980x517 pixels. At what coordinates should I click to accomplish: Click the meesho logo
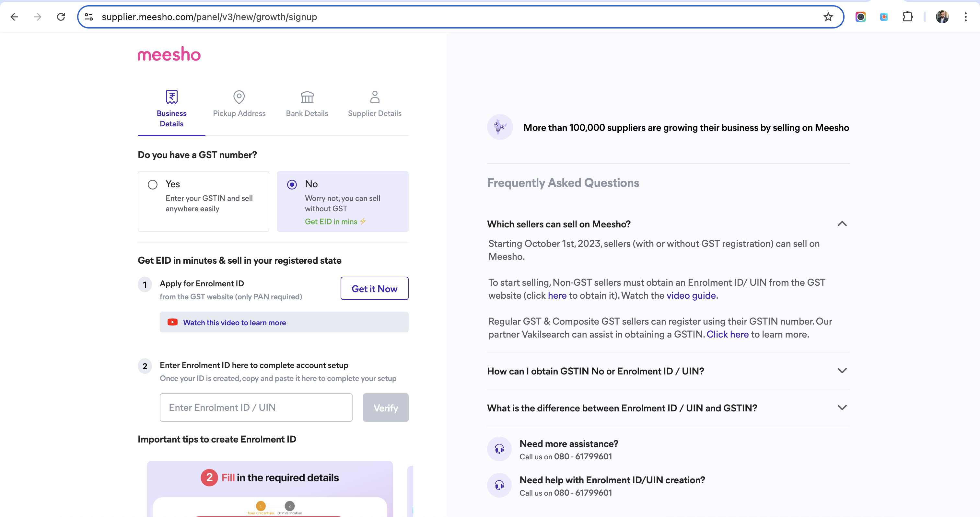pyautogui.click(x=169, y=54)
